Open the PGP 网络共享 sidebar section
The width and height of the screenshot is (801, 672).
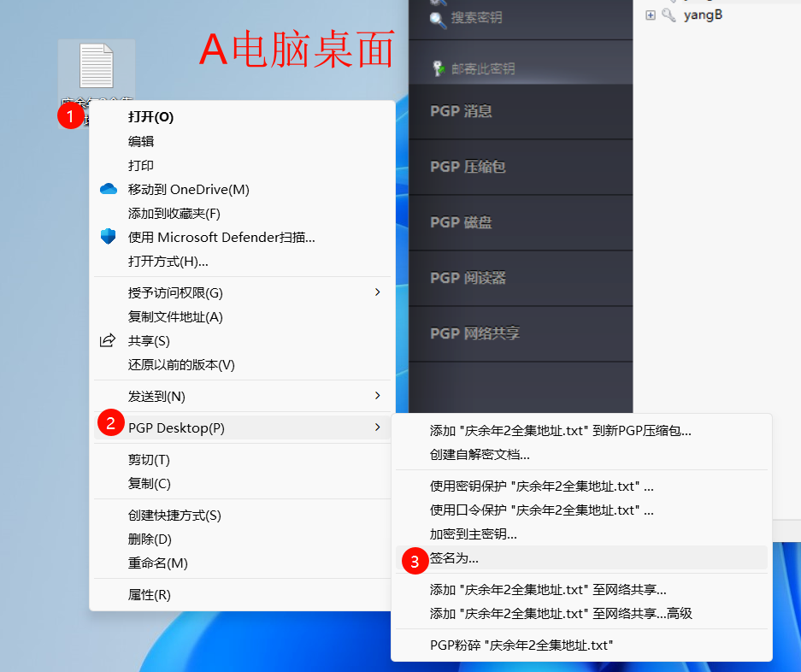521,333
